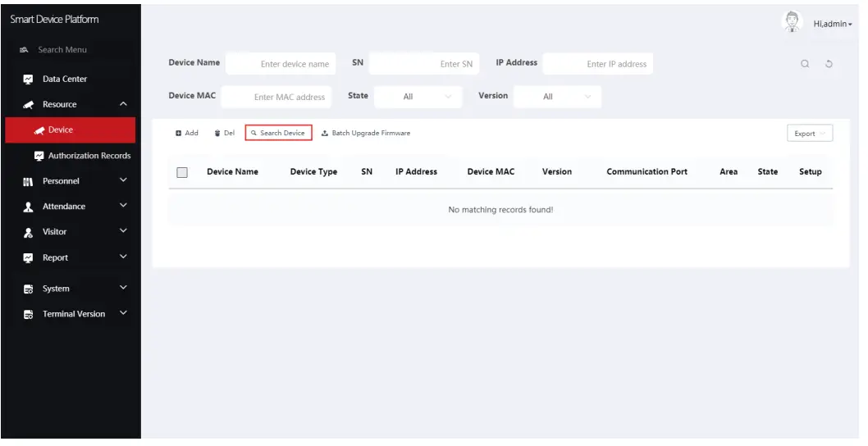Click the reset filters refresh icon
Viewport: 868px width, 446px height.
click(x=829, y=64)
